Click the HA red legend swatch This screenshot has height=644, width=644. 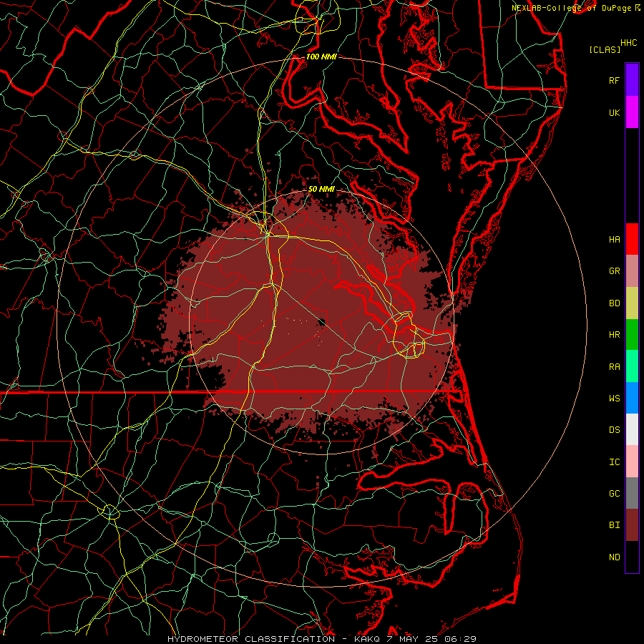pyautogui.click(x=632, y=239)
